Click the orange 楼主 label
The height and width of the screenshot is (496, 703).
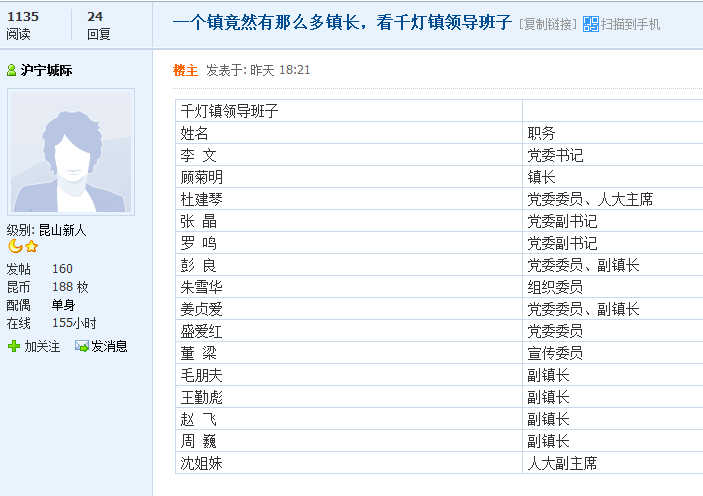coord(185,70)
